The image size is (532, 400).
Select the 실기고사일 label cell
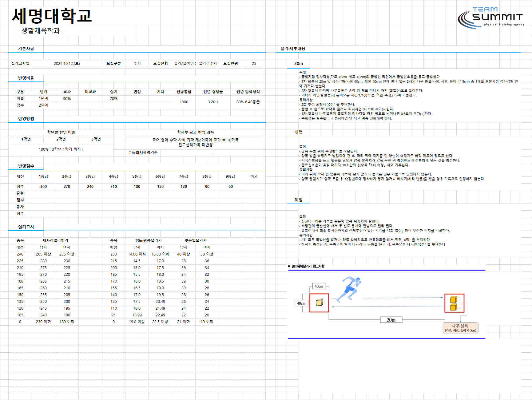(x=20, y=63)
